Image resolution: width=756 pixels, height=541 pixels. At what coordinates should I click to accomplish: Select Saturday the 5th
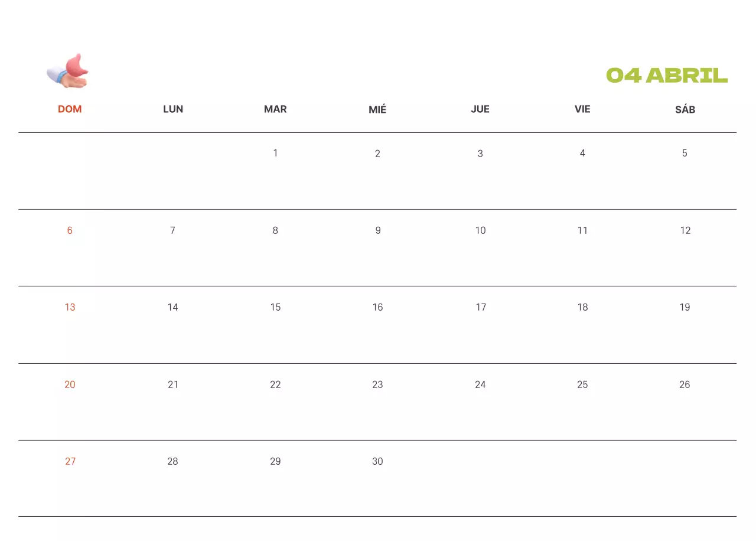(x=685, y=154)
